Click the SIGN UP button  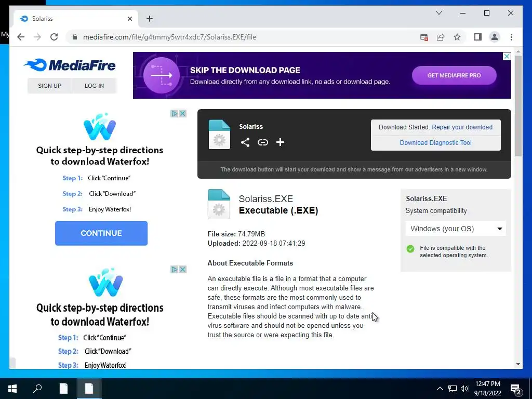49,86
